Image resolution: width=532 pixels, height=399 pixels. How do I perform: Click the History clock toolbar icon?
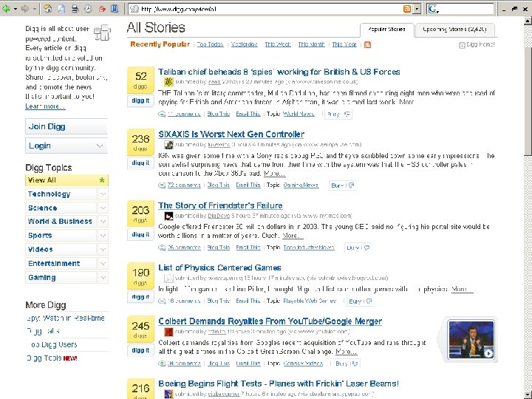(88, 9)
